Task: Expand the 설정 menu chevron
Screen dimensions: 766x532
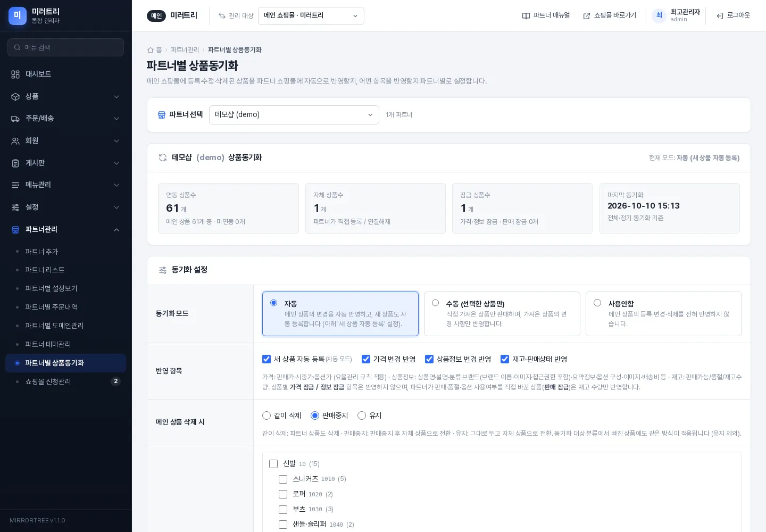Action: (116, 207)
